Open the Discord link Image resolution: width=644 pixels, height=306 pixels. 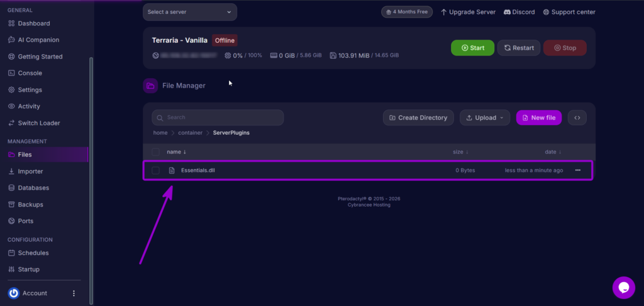pos(519,12)
